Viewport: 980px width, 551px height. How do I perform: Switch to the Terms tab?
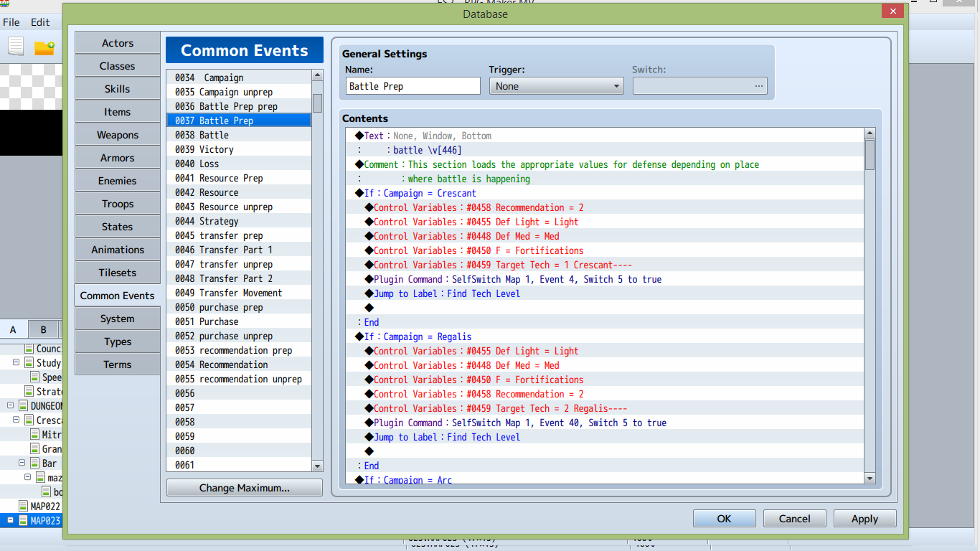[x=118, y=364]
